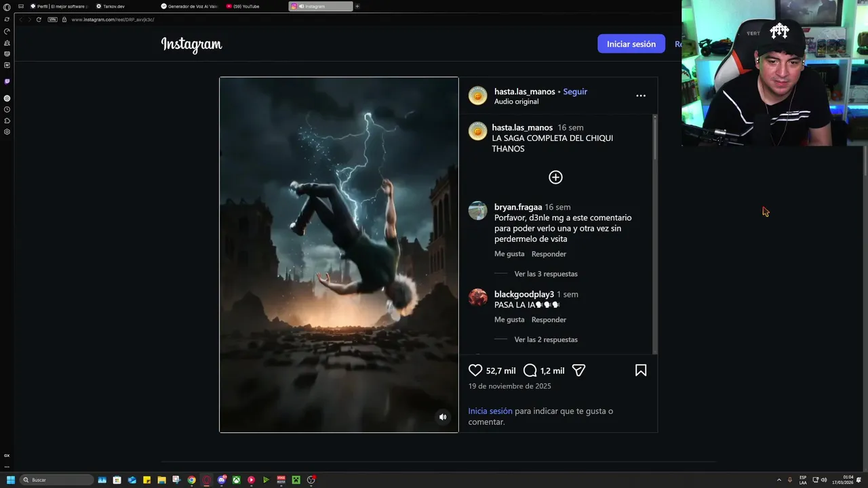Screen dimensions: 868x488
Task: Click the Iniciar sesión button
Action: click(x=631, y=44)
